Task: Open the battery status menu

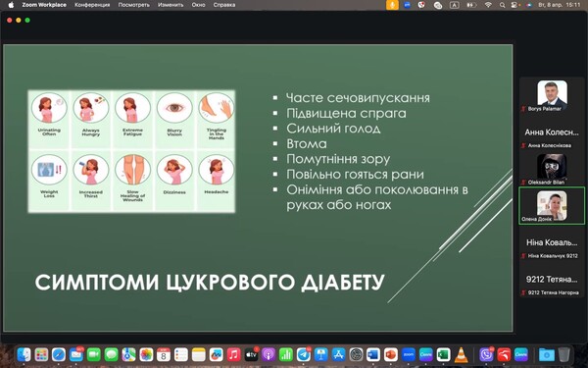Action: click(471, 5)
